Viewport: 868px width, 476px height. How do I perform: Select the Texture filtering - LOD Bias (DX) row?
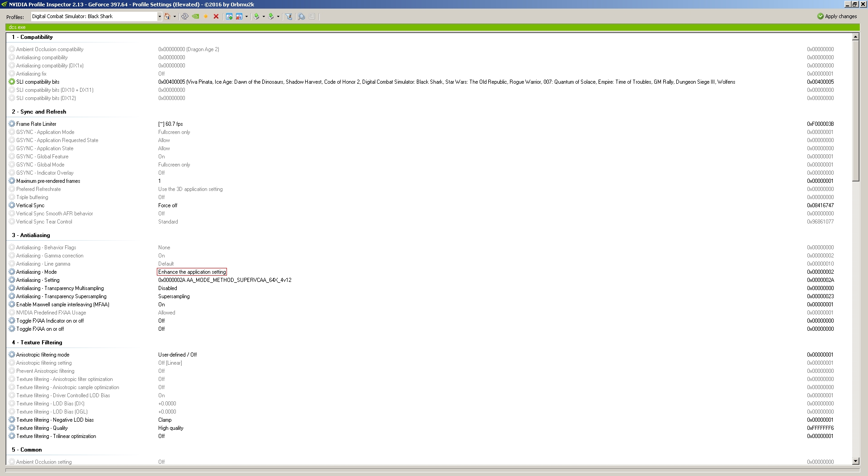pyautogui.click(x=429, y=404)
